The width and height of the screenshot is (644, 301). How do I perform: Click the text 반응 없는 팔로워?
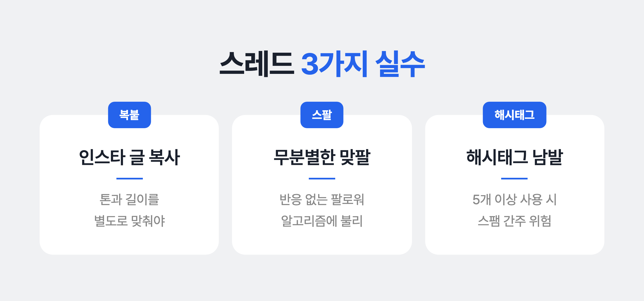322,200
